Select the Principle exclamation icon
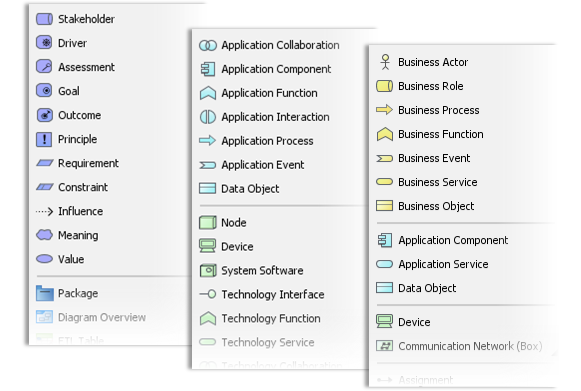 coord(44,139)
